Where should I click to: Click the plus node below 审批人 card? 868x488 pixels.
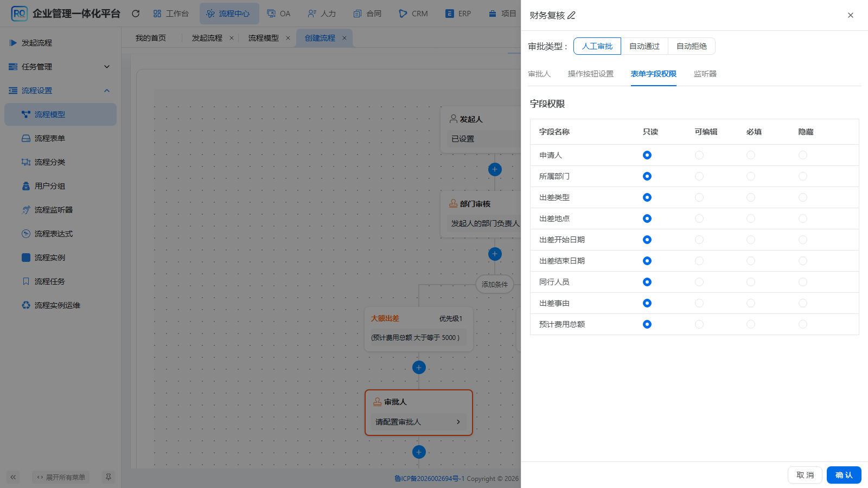(x=419, y=452)
